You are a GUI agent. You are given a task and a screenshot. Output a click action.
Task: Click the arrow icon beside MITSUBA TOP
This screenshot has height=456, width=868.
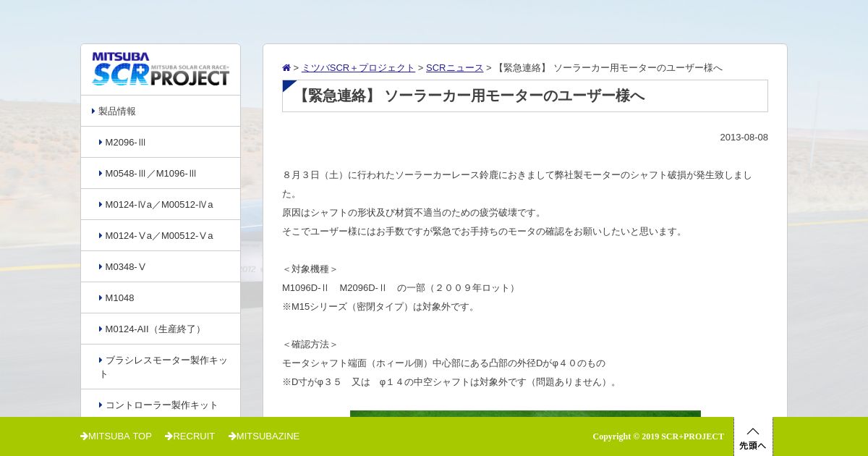[x=84, y=436]
